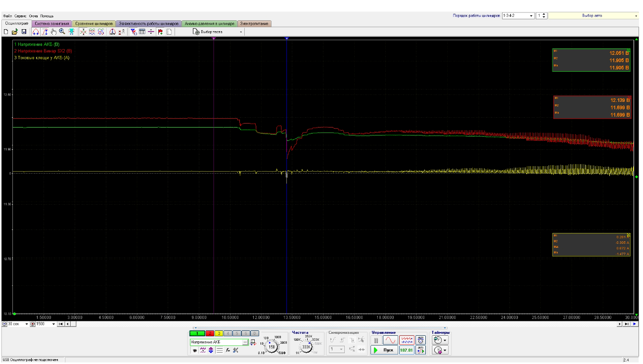Click the 15В voltage range knob
643x364 pixels.
[x=272, y=347]
